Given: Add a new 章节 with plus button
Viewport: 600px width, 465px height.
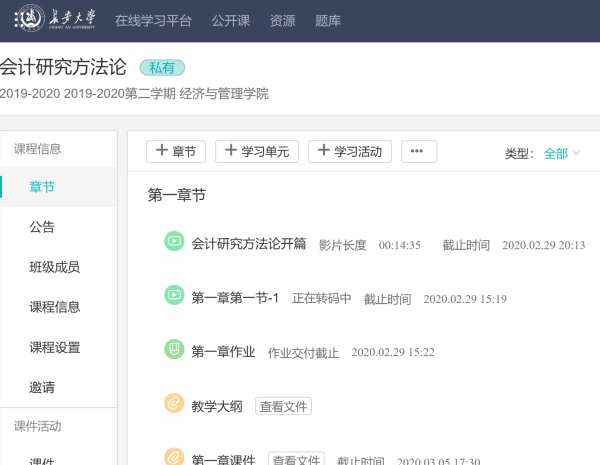Looking at the screenshot, I should pos(176,152).
